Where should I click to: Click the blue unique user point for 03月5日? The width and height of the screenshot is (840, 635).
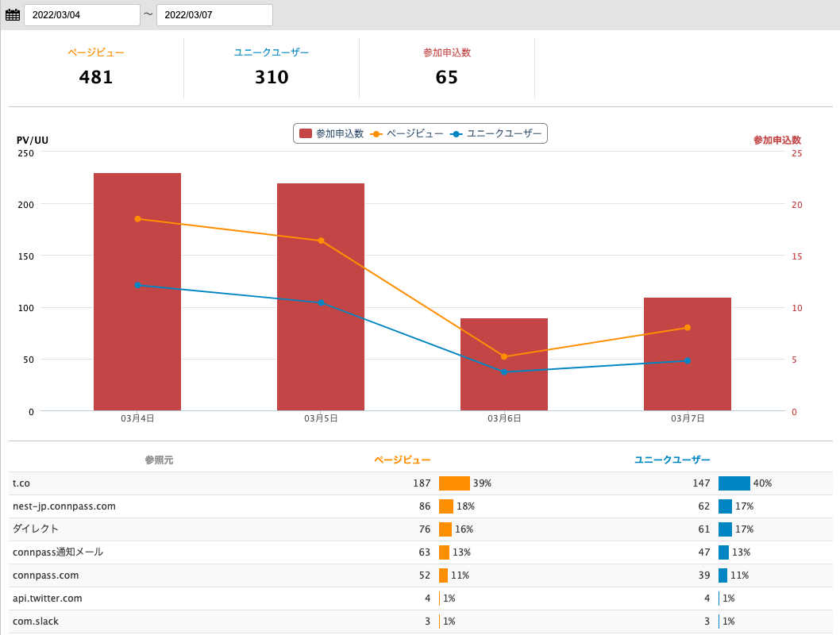[321, 303]
